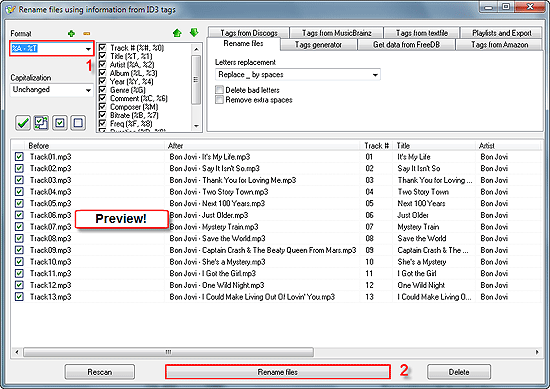
Task: Sort by the Before column header
Action: tap(95, 146)
